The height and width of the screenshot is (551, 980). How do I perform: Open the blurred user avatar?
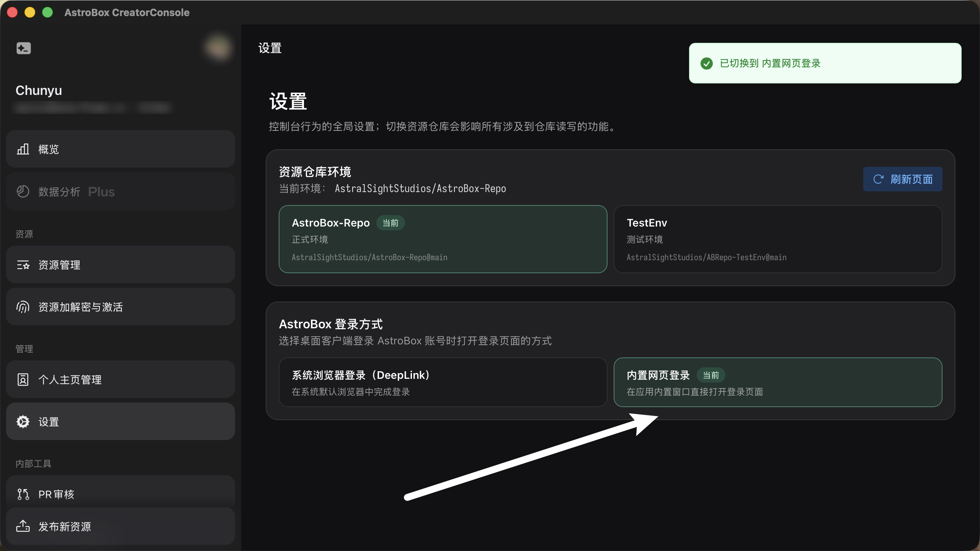pyautogui.click(x=218, y=48)
